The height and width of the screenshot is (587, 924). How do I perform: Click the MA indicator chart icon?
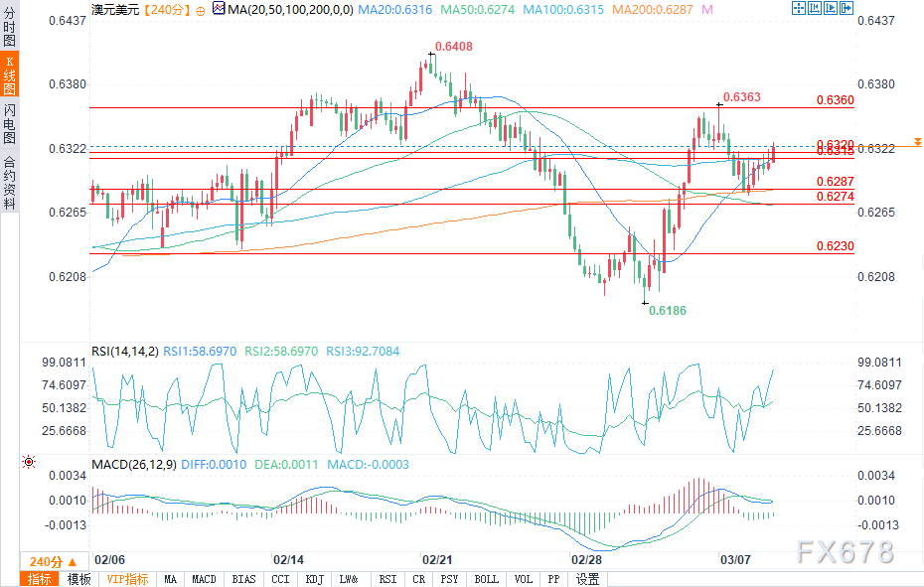point(220,9)
